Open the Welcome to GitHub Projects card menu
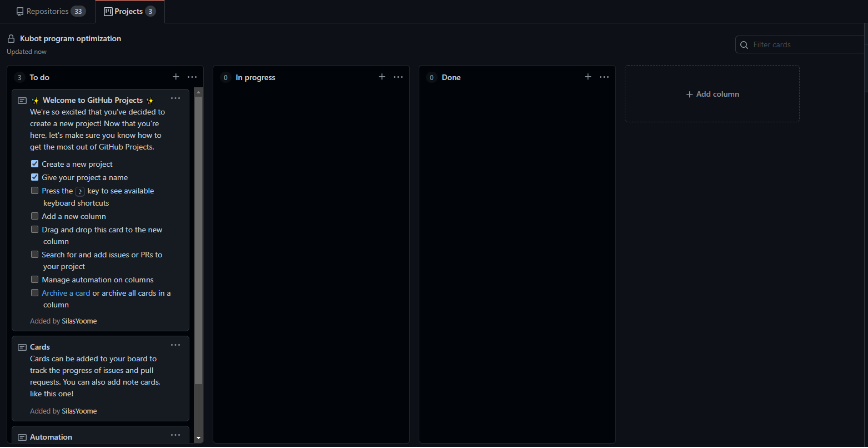This screenshot has width=868, height=448. click(x=175, y=98)
